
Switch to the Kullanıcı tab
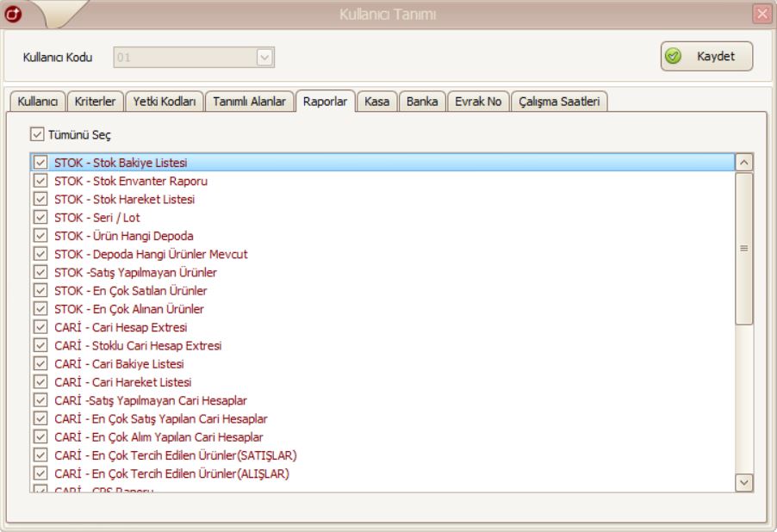pyautogui.click(x=35, y=102)
